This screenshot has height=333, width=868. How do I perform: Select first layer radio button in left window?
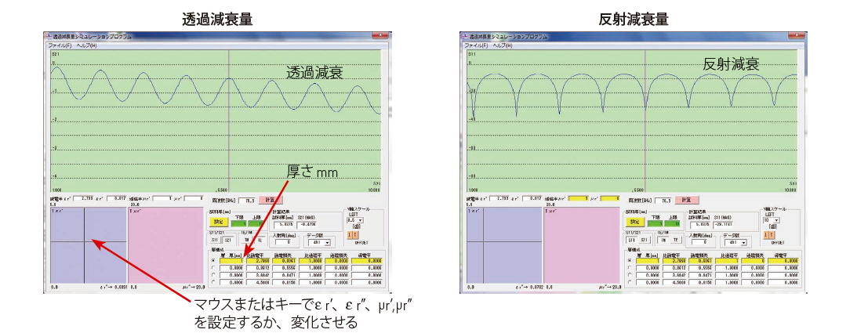click(212, 260)
